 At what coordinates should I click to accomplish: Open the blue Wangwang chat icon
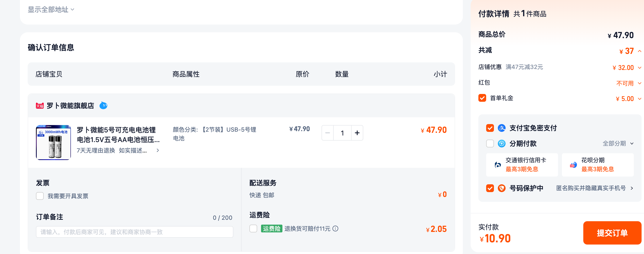point(103,106)
